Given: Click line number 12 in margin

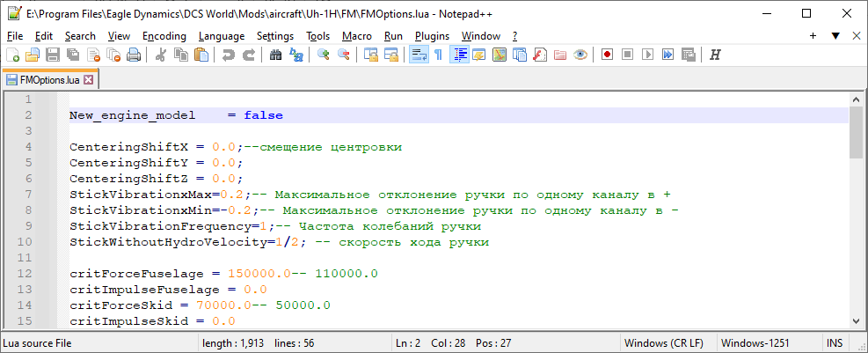Looking at the screenshot, I should pyautogui.click(x=25, y=273).
